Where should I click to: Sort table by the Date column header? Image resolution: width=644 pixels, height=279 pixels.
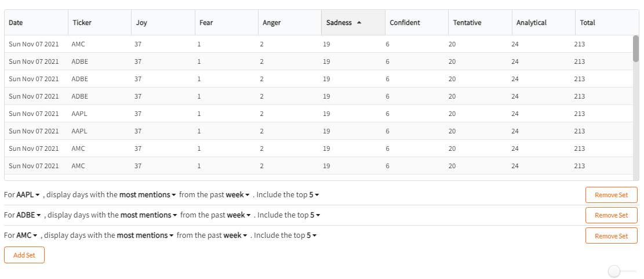point(36,23)
